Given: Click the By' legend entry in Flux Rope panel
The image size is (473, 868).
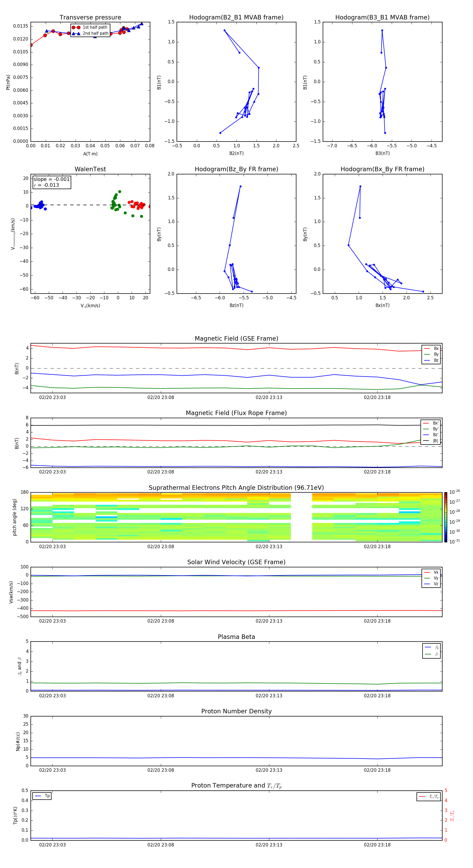Looking at the screenshot, I should pyautogui.click(x=431, y=429).
